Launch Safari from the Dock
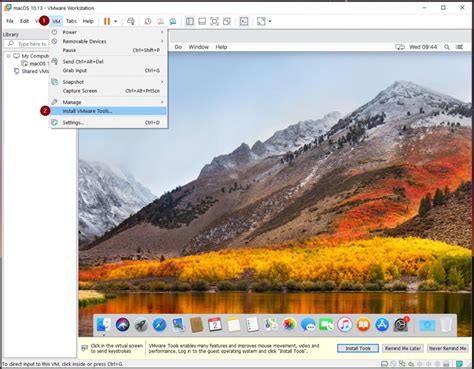The width and height of the screenshot is (474, 369). point(159,324)
